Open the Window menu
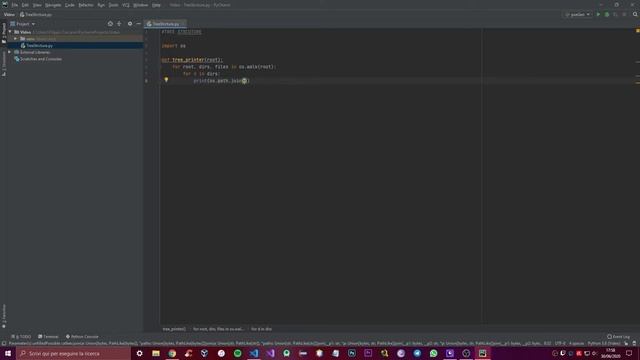Viewport: 640px width, 360px height. pyautogui.click(x=140, y=5)
